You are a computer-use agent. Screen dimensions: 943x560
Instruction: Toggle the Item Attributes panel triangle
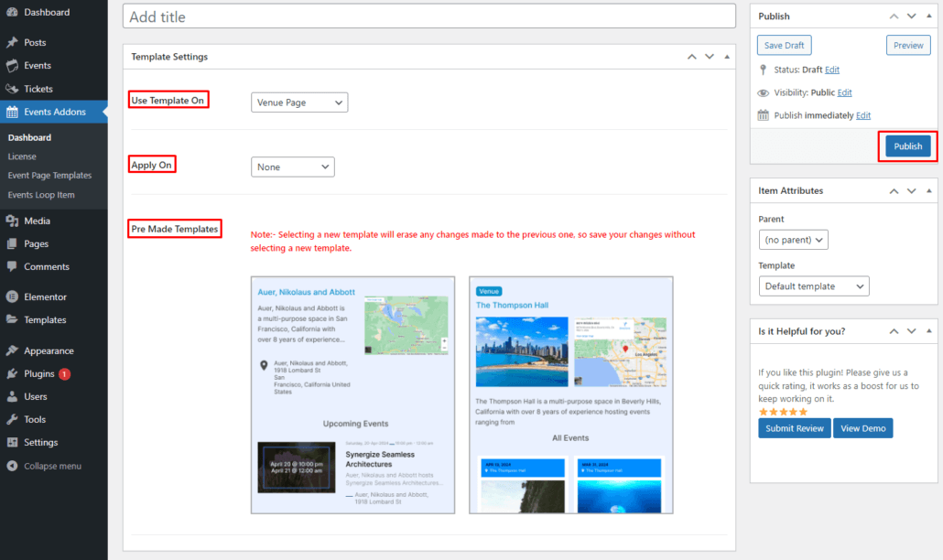tap(929, 191)
